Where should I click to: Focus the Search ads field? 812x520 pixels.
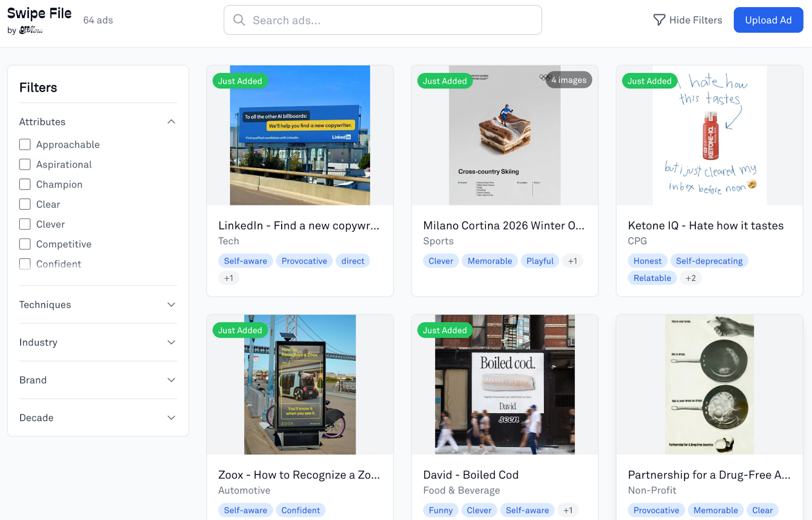pyautogui.click(x=383, y=20)
